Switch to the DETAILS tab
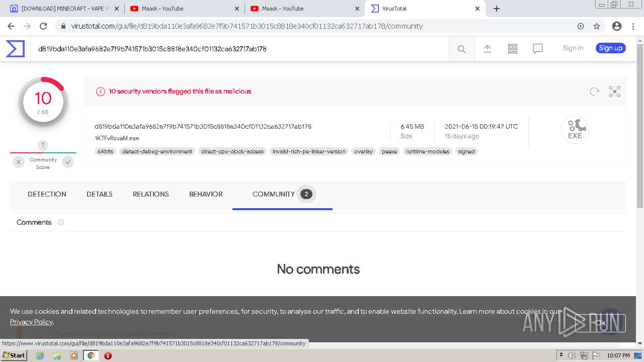Screen dimensions: 644x362 100,194
